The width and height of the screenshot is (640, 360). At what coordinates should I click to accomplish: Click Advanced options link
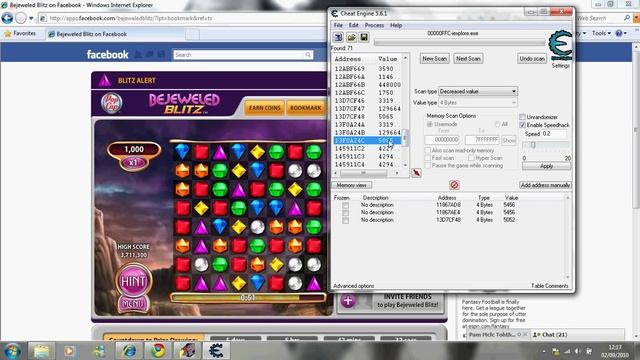click(353, 286)
